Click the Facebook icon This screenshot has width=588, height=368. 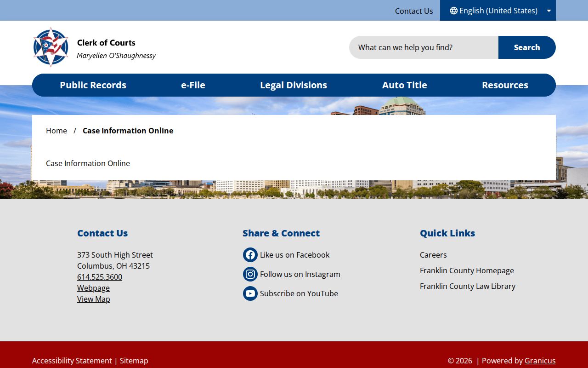(x=250, y=255)
